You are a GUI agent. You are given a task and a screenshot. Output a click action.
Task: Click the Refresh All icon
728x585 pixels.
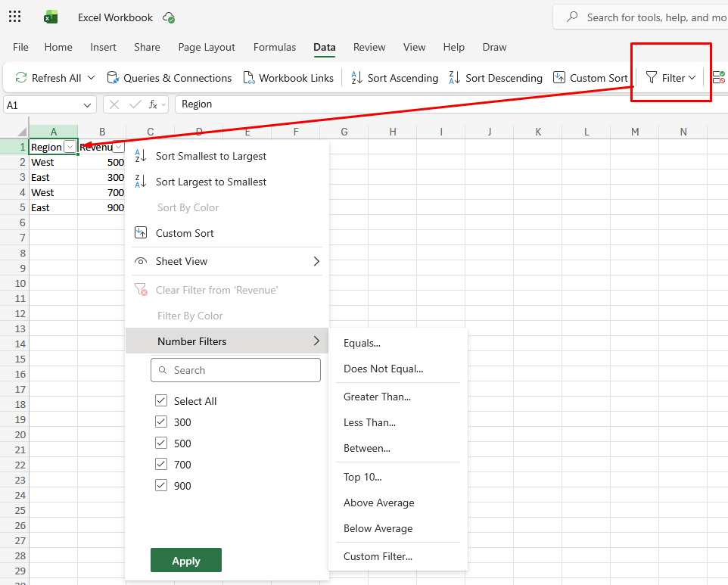pos(21,77)
